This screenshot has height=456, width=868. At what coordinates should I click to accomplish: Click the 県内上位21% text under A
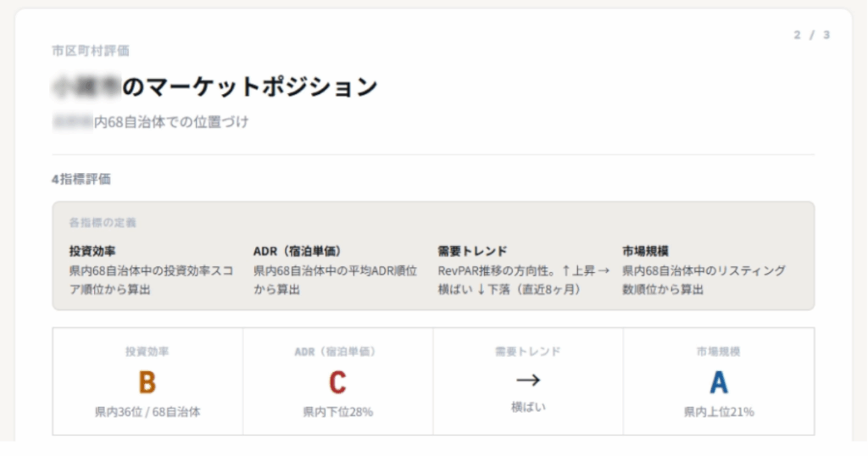(719, 413)
